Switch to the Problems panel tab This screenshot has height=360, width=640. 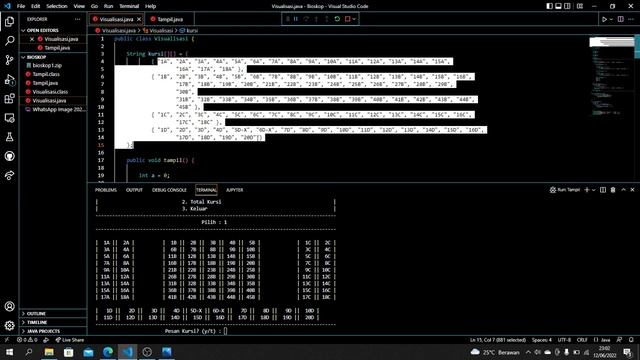click(x=106, y=190)
